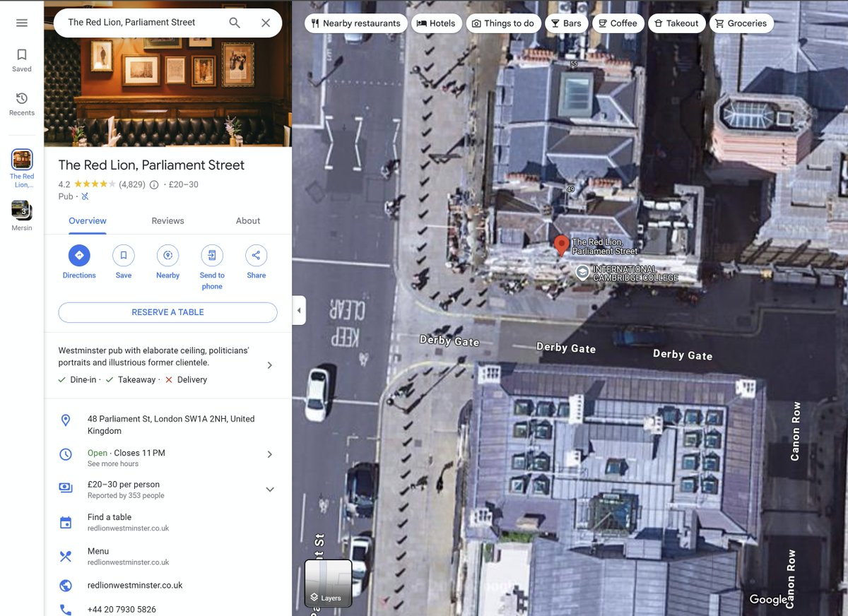848x616 pixels.
Task: Click the 48 Parliament St address
Action: click(171, 425)
